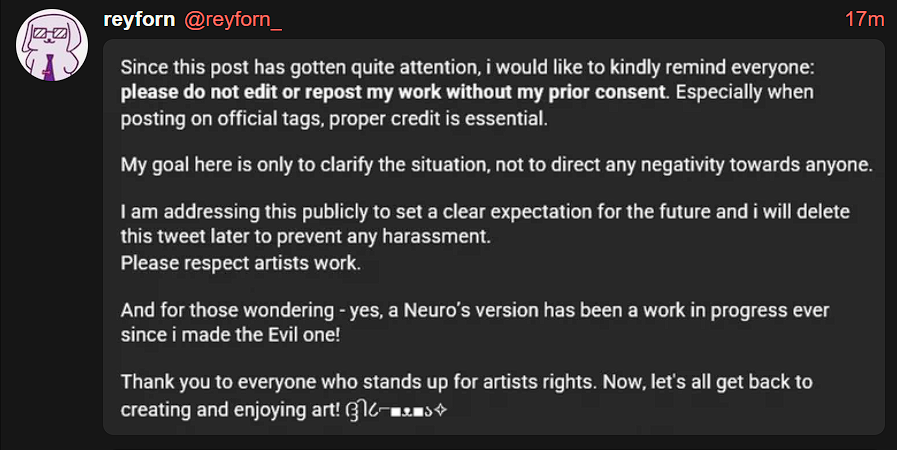Click the 'I am addressing this publicly' line
The image size is (897, 450).
click(x=485, y=212)
